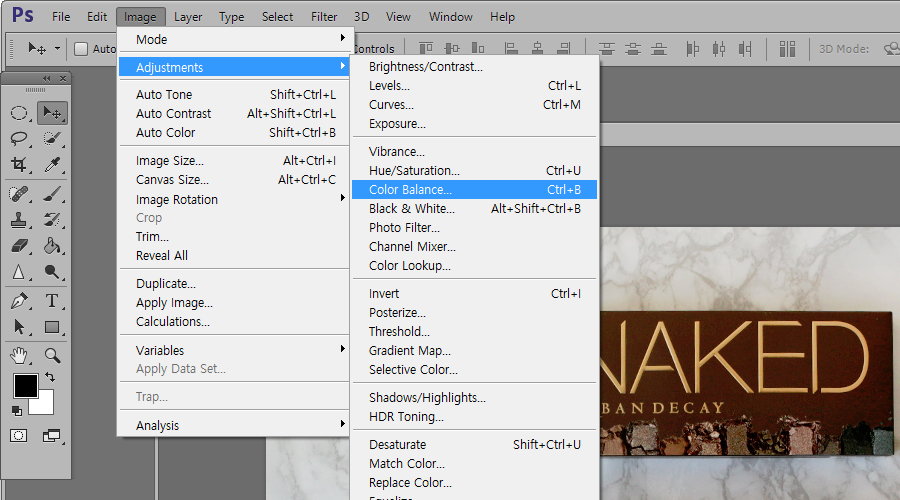Choose the Eraser tool
This screenshot has width=900, height=500.
[x=19, y=246]
